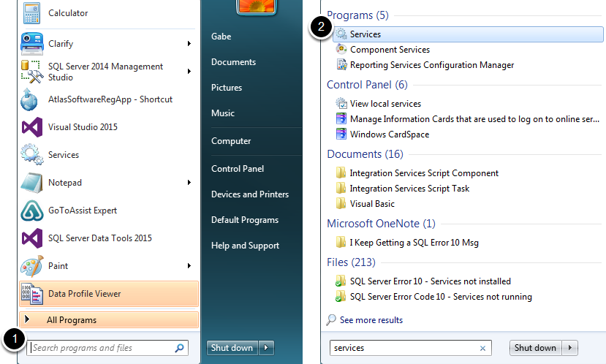606x364 pixels.
Task: Click the light Shut down button in results
Action: pos(536,348)
